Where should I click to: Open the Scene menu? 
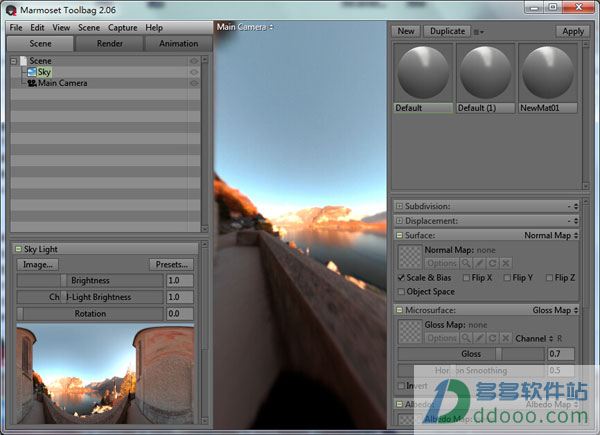(89, 28)
